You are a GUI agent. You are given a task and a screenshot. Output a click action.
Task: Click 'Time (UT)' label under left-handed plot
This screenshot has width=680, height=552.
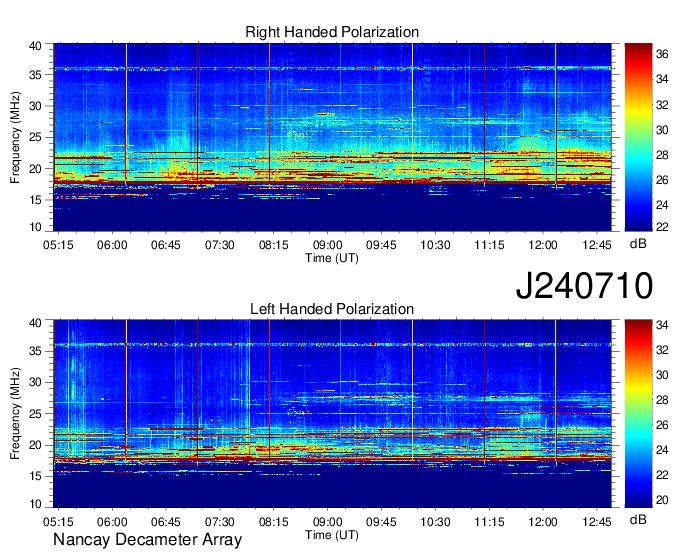coord(332,535)
